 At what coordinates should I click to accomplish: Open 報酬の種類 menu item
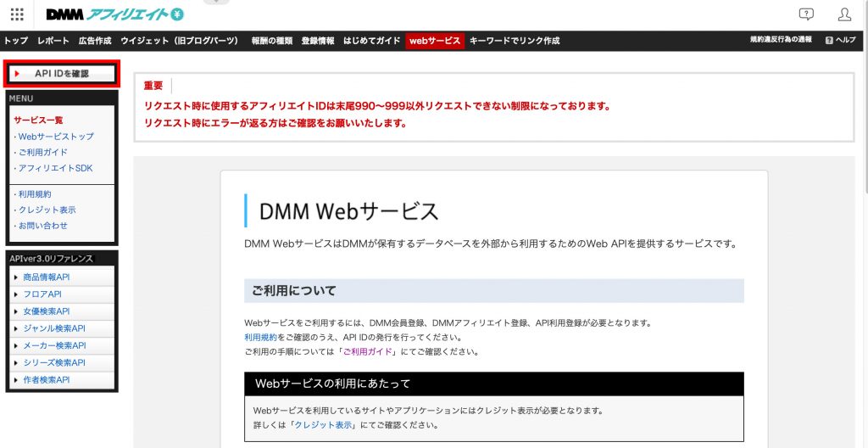pos(272,41)
